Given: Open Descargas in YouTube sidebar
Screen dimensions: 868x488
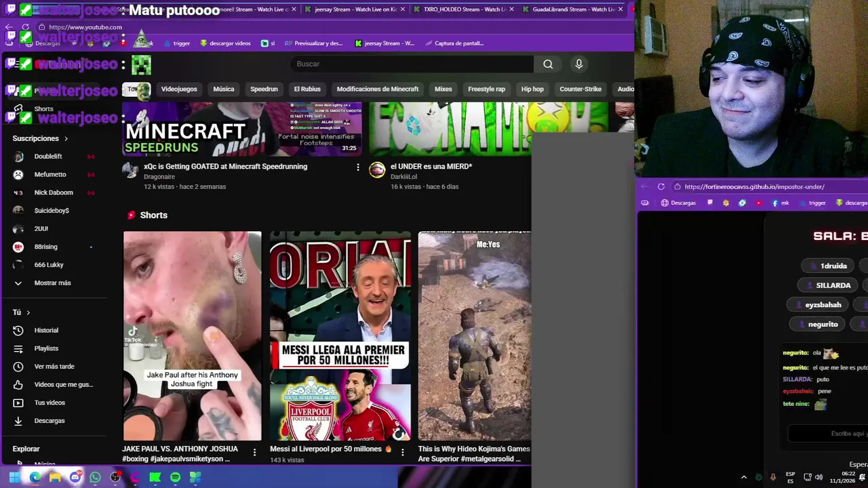Looking at the screenshot, I should coord(50,421).
